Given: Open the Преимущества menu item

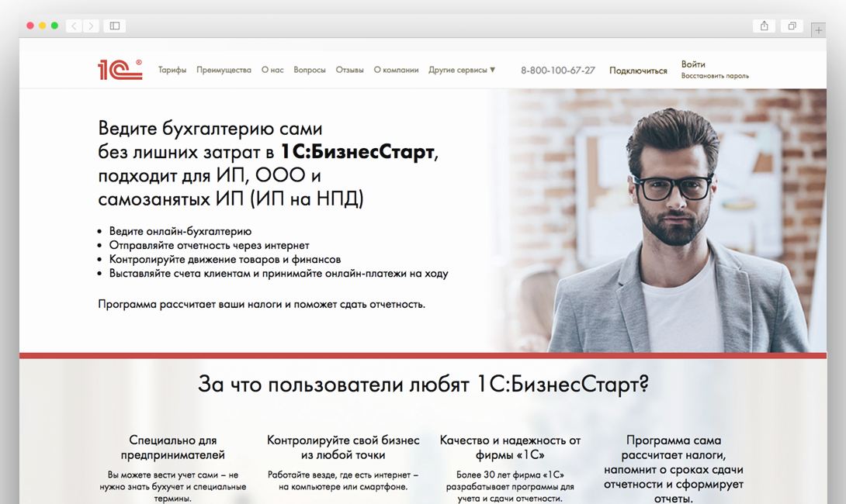Looking at the screenshot, I should tap(224, 70).
